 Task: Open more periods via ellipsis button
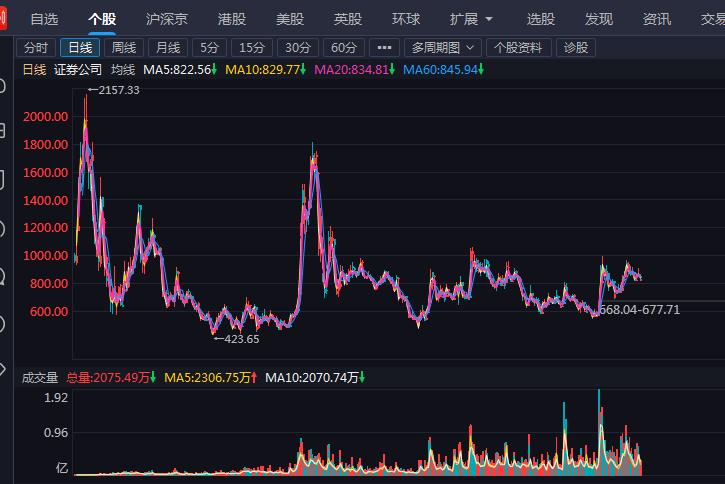(384, 48)
